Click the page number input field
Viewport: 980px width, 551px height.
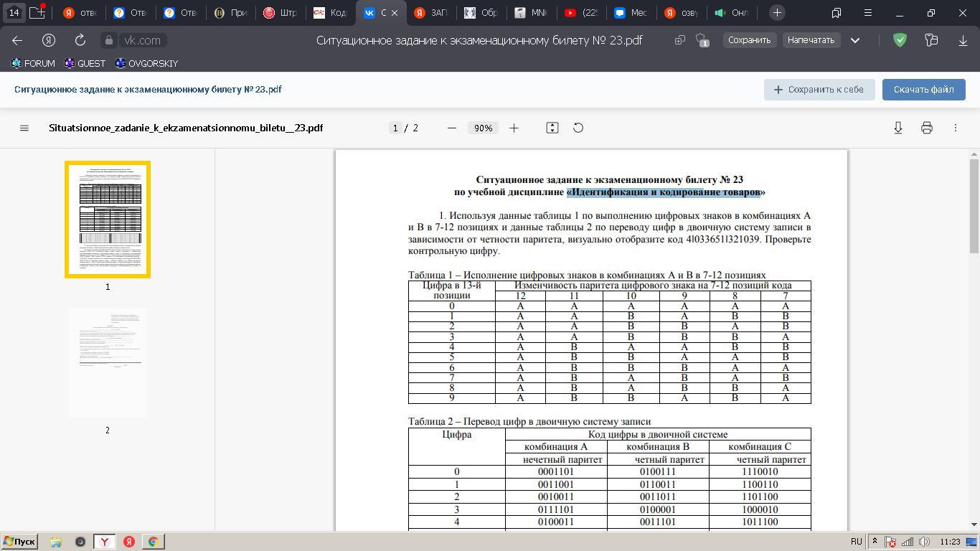pyautogui.click(x=395, y=128)
